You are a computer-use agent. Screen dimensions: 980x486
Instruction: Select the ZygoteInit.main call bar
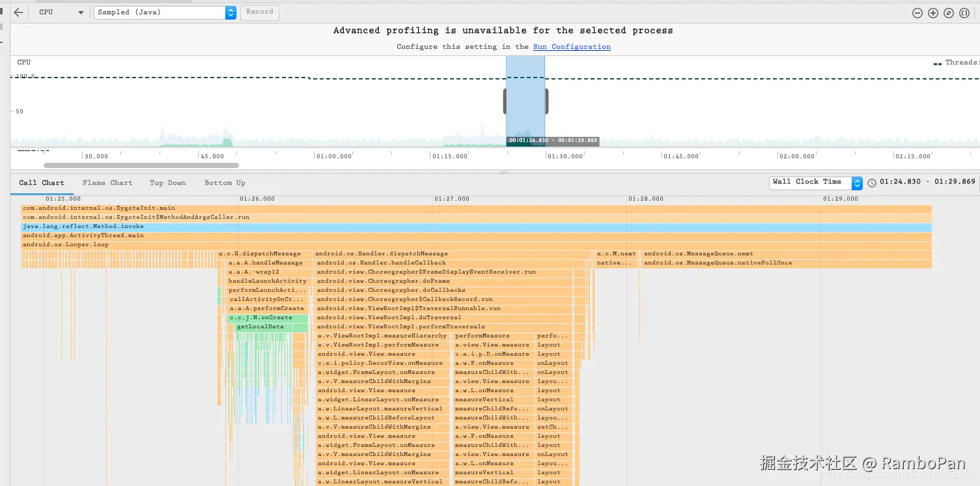[x=476, y=208]
